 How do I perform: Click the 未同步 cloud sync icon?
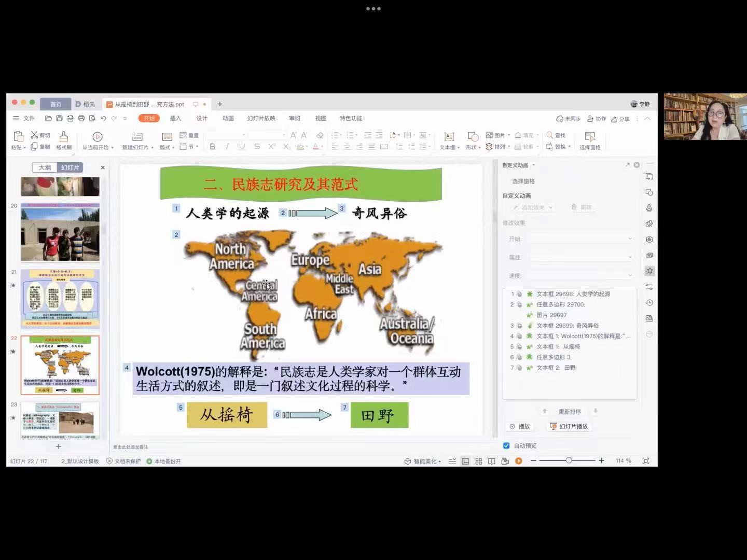tap(560, 119)
